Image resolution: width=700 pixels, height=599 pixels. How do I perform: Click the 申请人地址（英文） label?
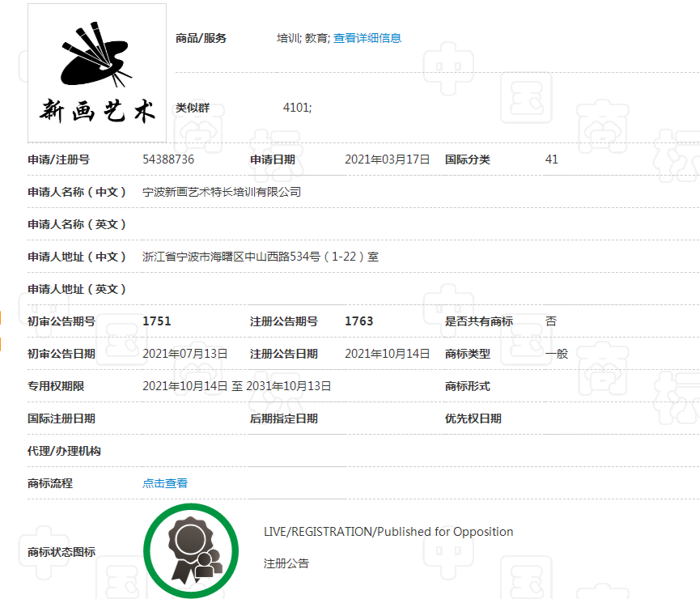click(77, 289)
